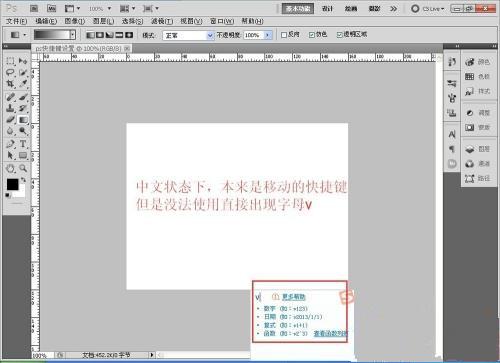Select the Gradient tool in toolbox
Viewport: 500px width, 363px height.
(x=23, y=119)
